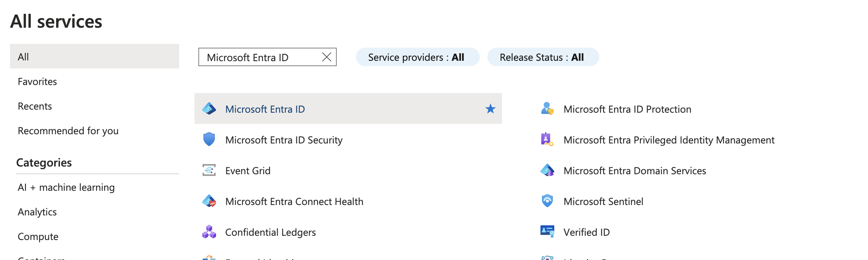Viewport: 868px width, 260px height.
Task: Select the Compute category
Action: [38, 237]
